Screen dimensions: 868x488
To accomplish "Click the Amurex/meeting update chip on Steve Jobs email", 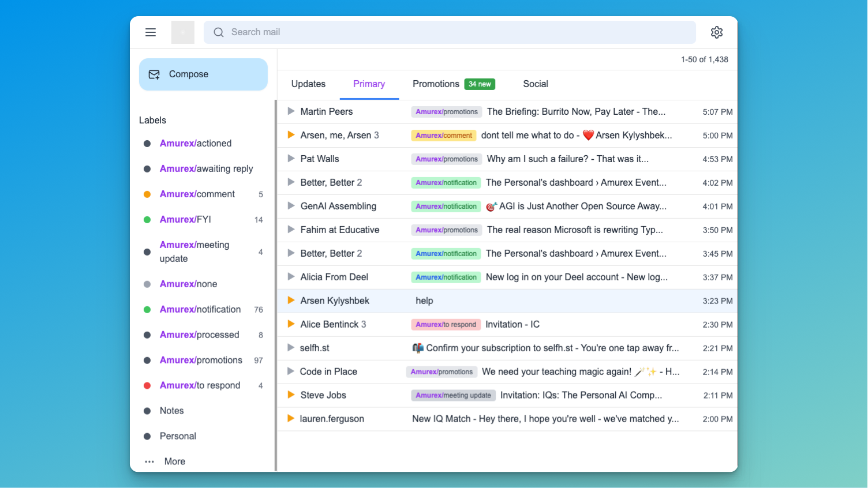I will coord(454,395).
